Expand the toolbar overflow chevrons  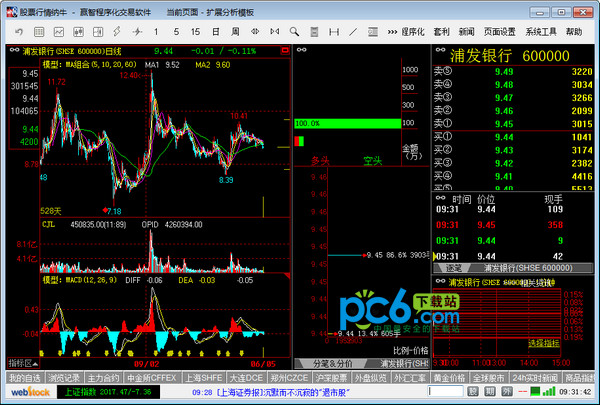pyautogui.click(x=392, y=32)
